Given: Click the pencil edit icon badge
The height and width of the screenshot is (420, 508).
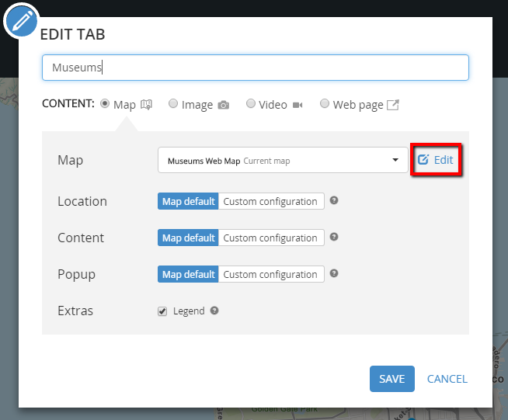Looking at the screenshot, I should tap(22, 21).
